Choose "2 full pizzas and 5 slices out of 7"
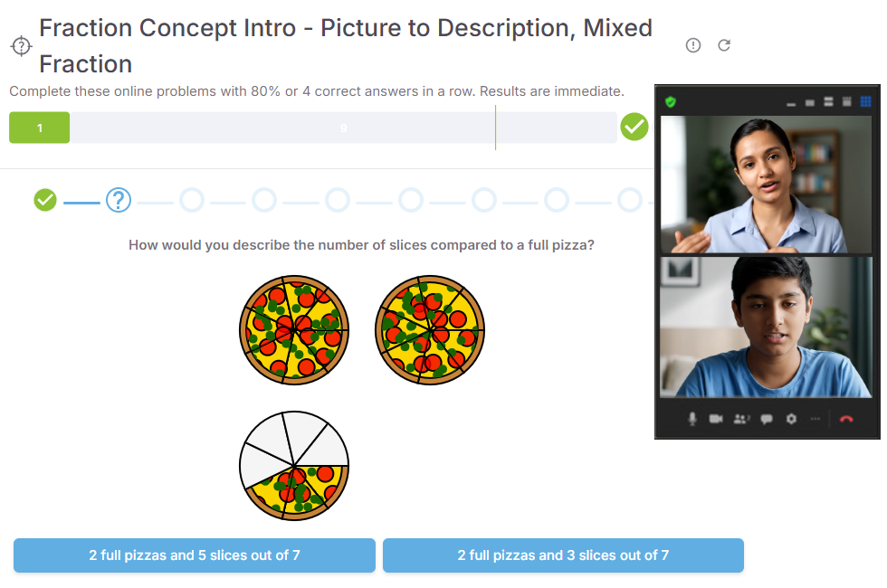 click(195, 555)
